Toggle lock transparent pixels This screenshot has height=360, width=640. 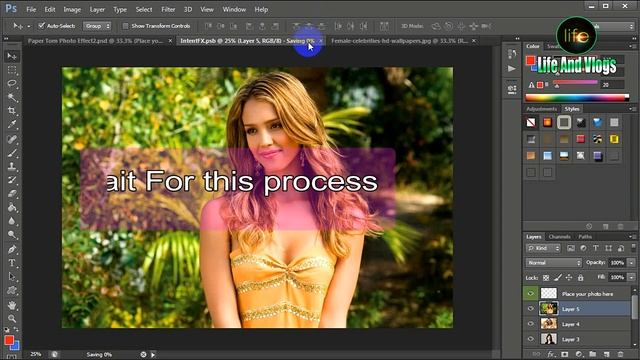tap(546, 278)
